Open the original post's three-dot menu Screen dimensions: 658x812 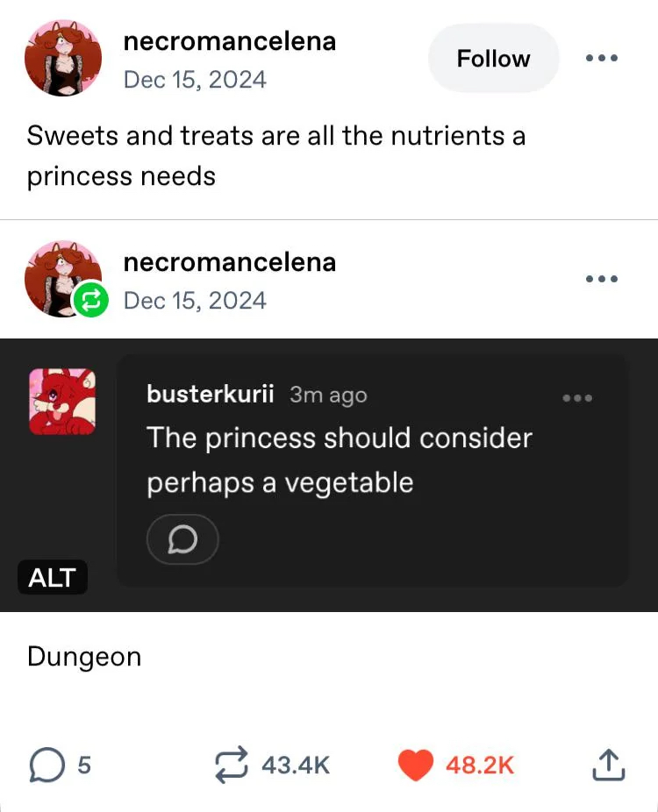[x=602, y=59]
